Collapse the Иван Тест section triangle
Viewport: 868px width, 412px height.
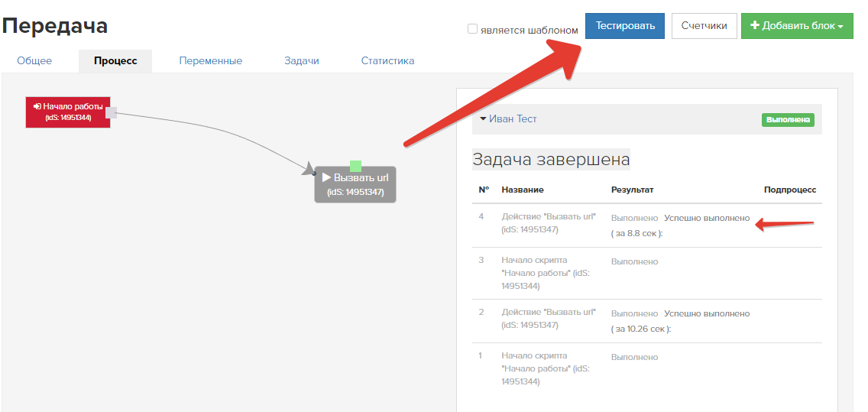[483, 119]
